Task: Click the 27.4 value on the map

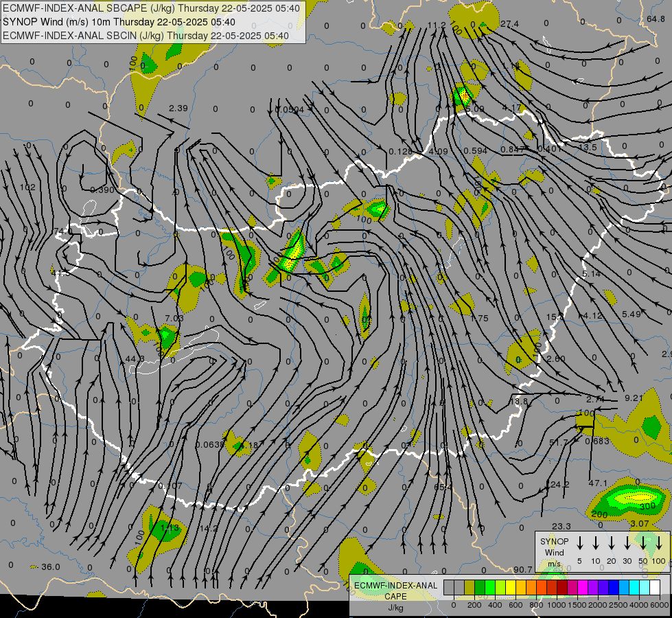Action: [509, 24]
